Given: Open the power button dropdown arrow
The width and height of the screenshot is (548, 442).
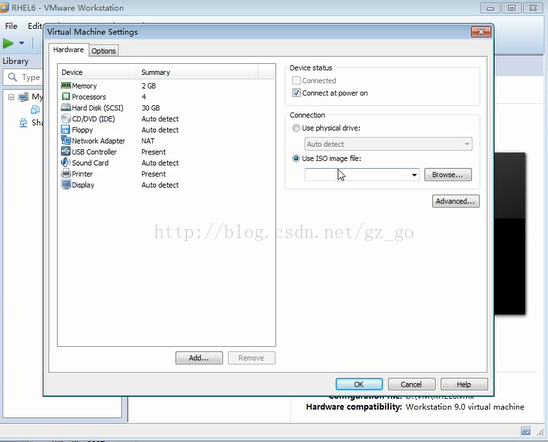Looking at the screenshot, I should pyautogui.click(x=22, y=43).
